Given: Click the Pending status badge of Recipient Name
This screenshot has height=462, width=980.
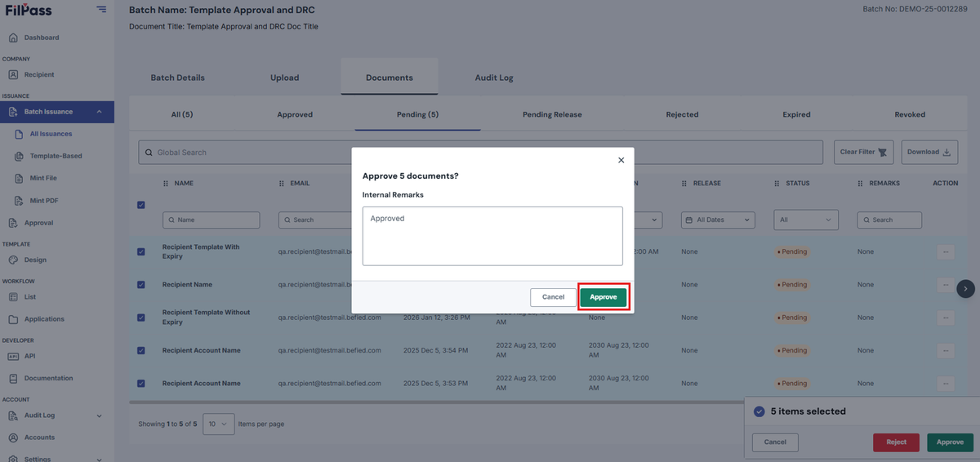Looking at the screenshot, I should pyautogui.click(x=791, y=285).
